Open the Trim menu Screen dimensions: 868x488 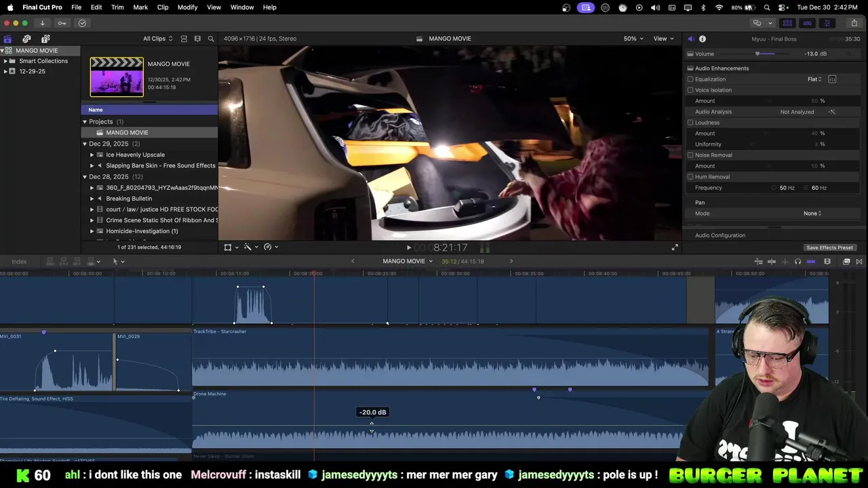pyautogui.click(x=117, y=7)
